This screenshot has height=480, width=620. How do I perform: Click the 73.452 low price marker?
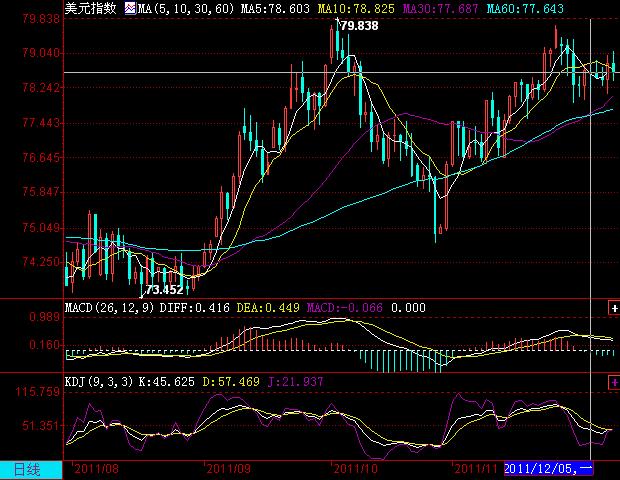(x=164, y=290)
